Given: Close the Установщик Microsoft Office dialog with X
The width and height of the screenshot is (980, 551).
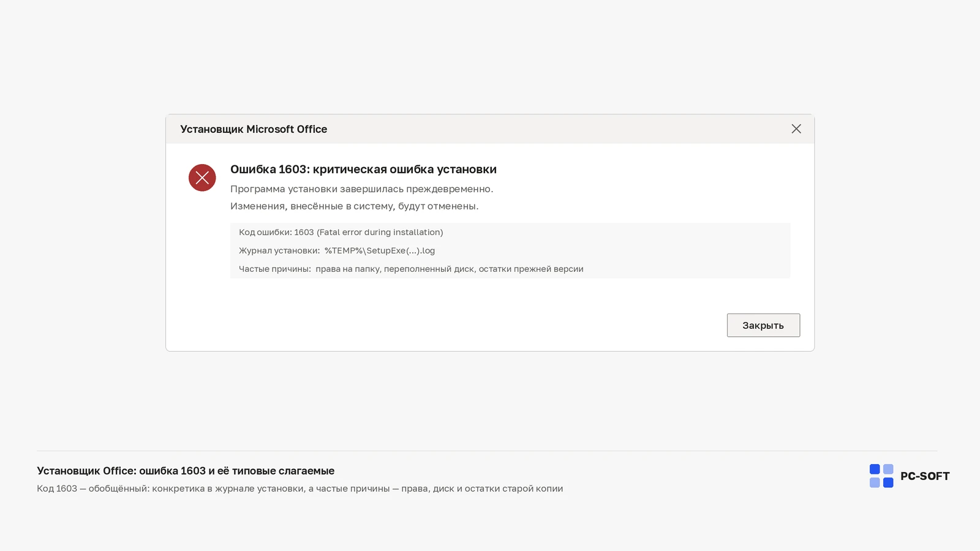Looking at the screenshot, I should 796,129.
